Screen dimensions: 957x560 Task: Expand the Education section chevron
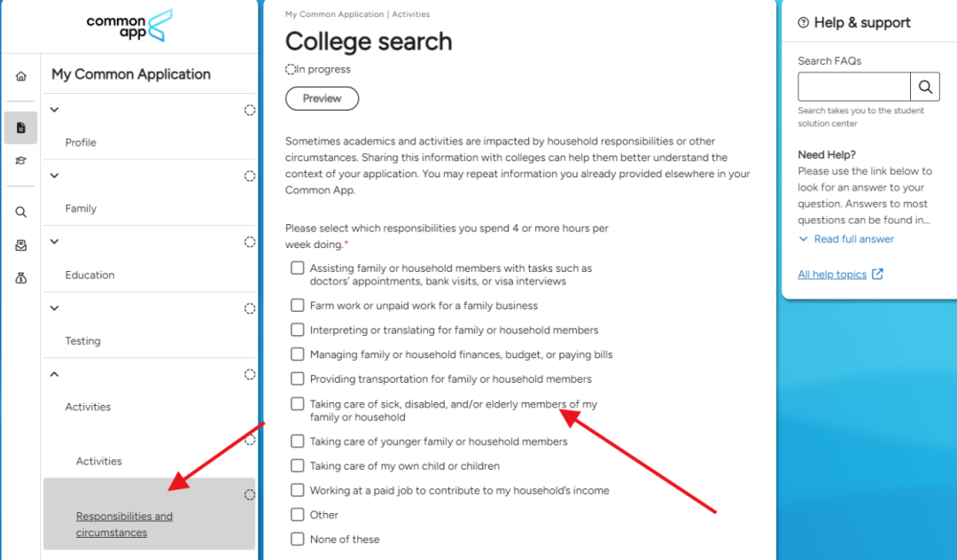click(54, 241)
